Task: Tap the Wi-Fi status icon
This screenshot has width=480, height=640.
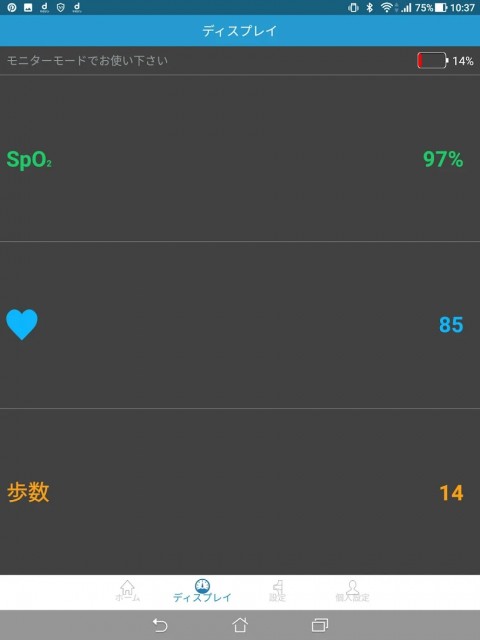Action: pos(387,7)
